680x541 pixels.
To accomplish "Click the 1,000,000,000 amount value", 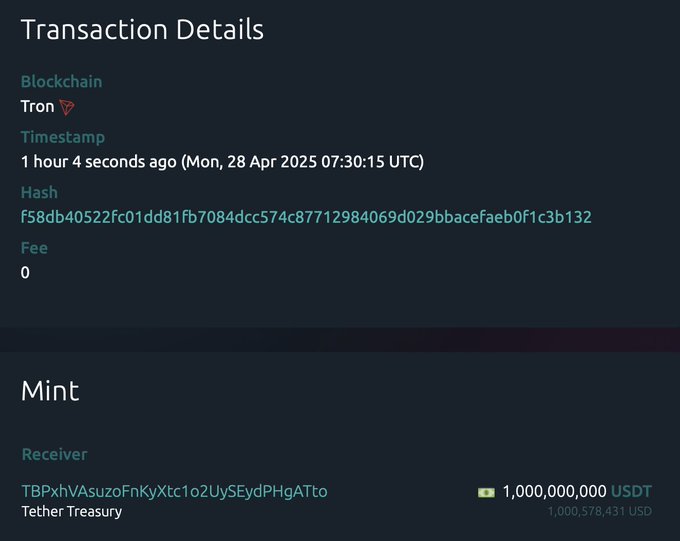I will pyautogui.click(x=554, y=491).
